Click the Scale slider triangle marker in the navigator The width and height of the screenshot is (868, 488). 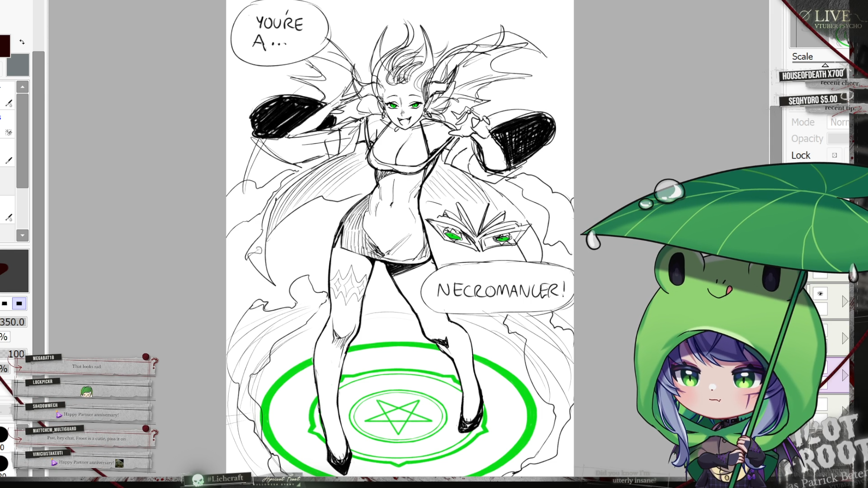click(x=825, y=65)
